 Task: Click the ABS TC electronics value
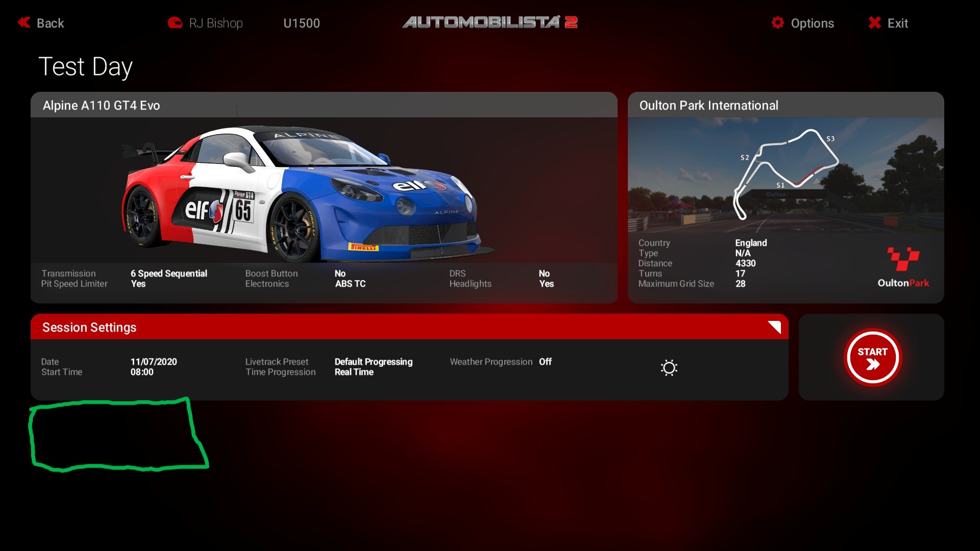[x=350, y=284]
